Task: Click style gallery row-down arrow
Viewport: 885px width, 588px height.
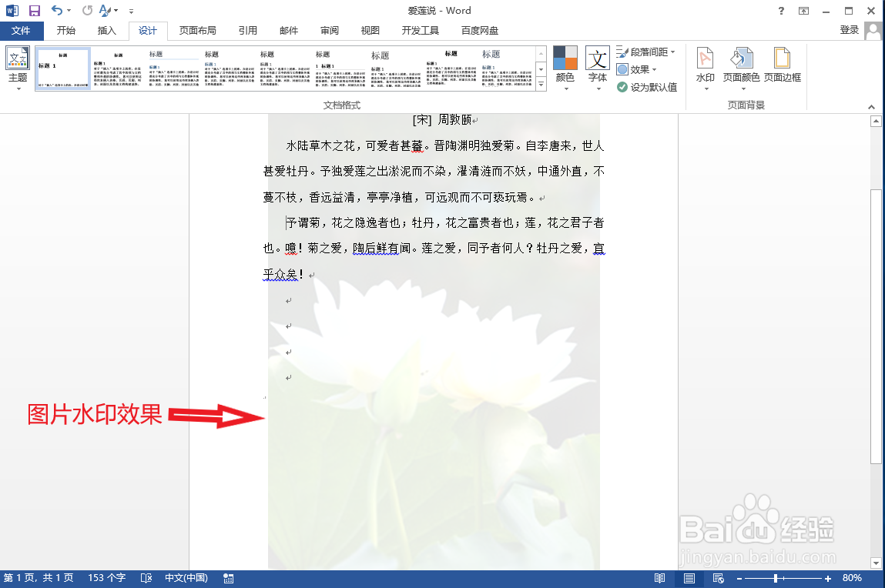Action: [x=541, y=68]
